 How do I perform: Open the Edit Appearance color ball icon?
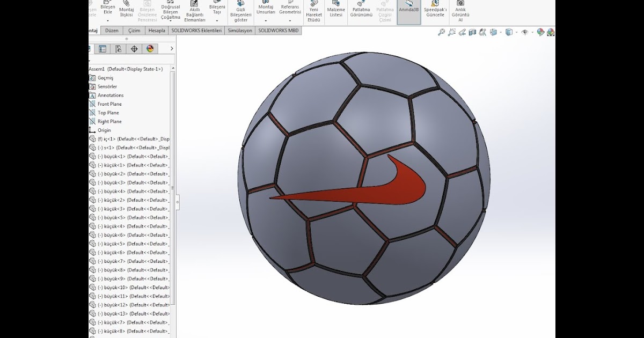coord(540,33)
